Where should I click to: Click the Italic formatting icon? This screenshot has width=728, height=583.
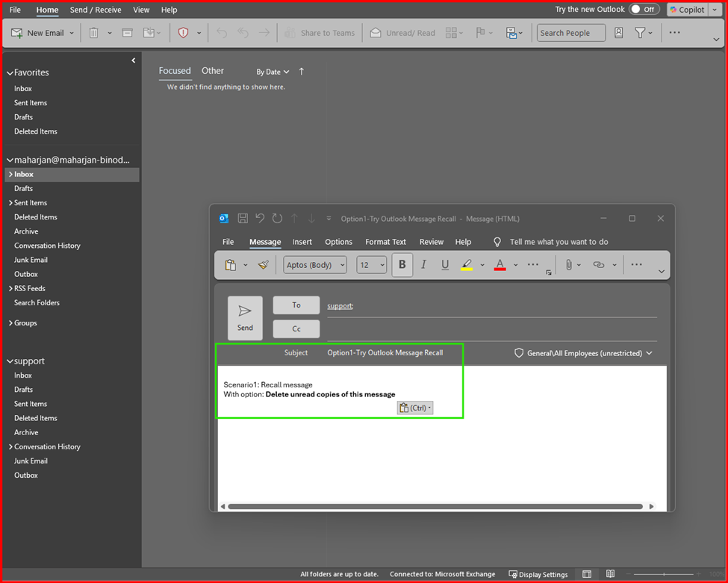pos(424,265)
